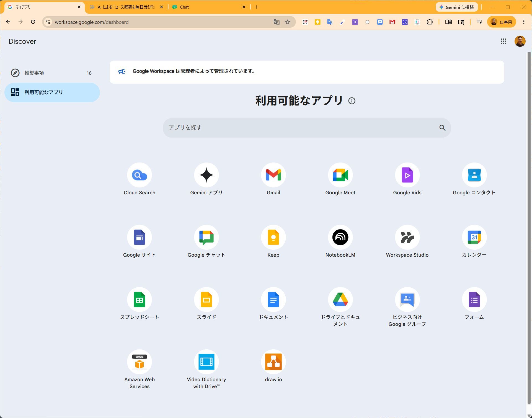Open the Gmail extension icon in toolbar
This screenshot has width=532, height=418.
point(392,22)
